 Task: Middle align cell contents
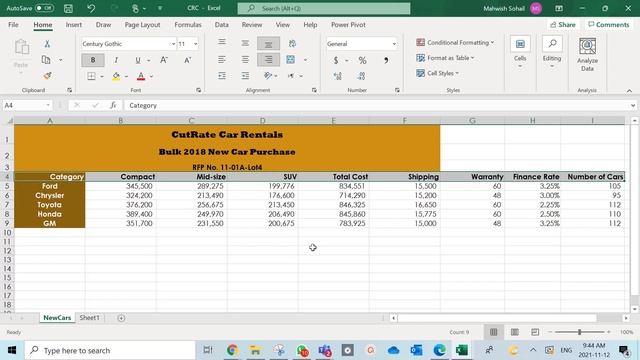245,43
